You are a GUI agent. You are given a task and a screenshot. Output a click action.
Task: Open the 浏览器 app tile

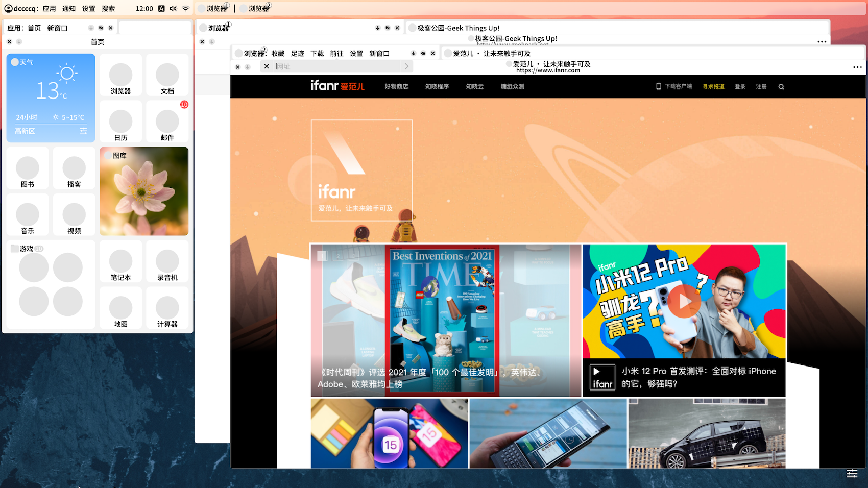click(x=120, y=75)
